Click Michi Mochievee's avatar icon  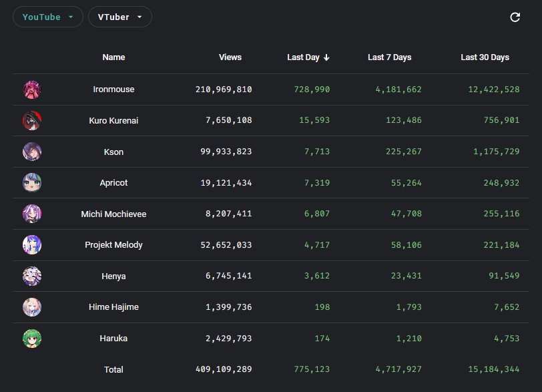32,214
